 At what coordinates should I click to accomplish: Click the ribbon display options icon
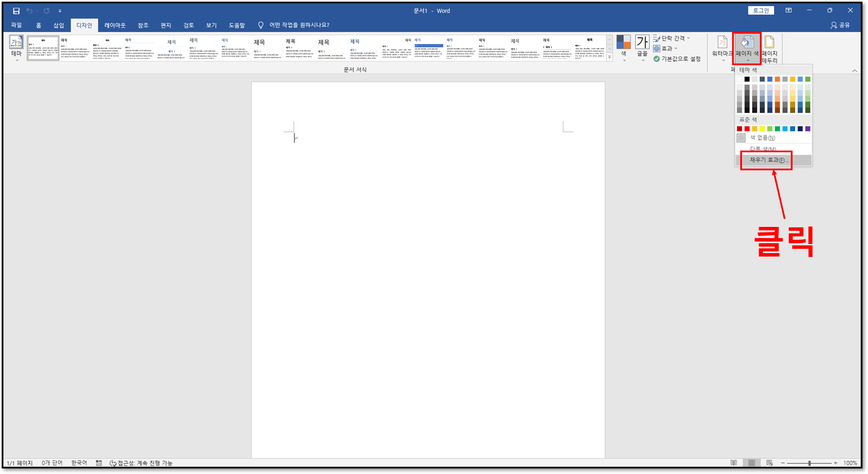(788, 10)
